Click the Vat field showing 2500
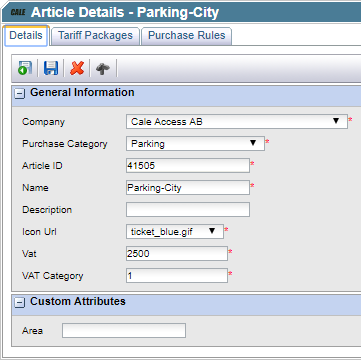Viewport: 361px width, 360px height. [x=177, y=254]
